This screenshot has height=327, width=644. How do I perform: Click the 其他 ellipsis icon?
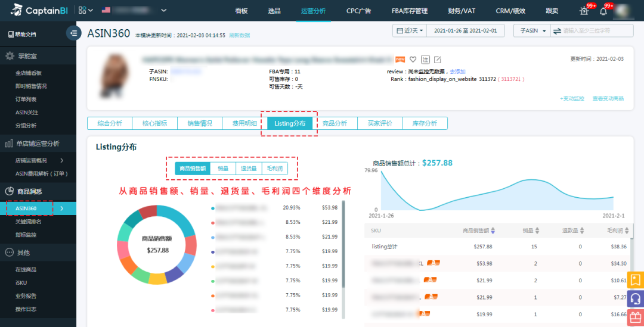point(10,253)
